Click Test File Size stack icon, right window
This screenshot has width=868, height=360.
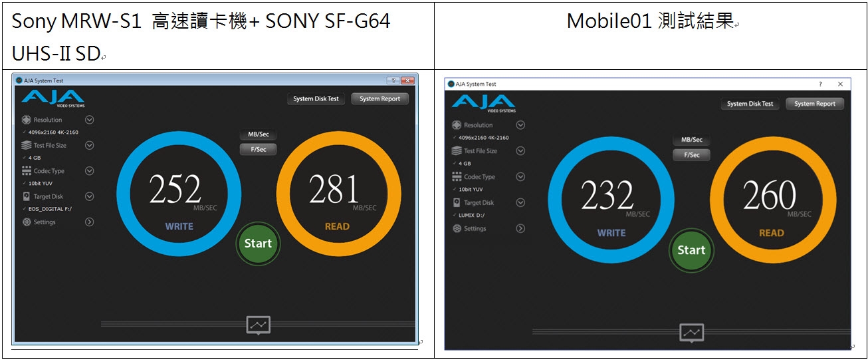[457, 151]
